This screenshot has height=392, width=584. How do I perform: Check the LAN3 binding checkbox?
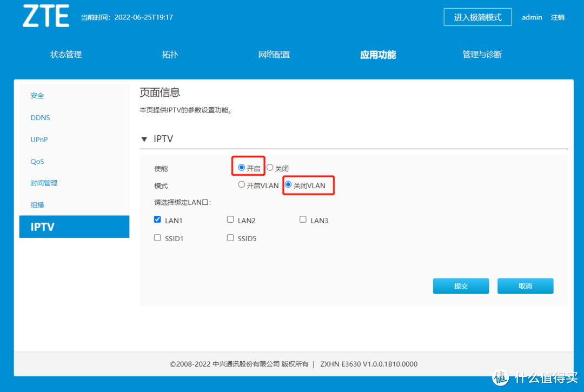click(x=303, y=219)
